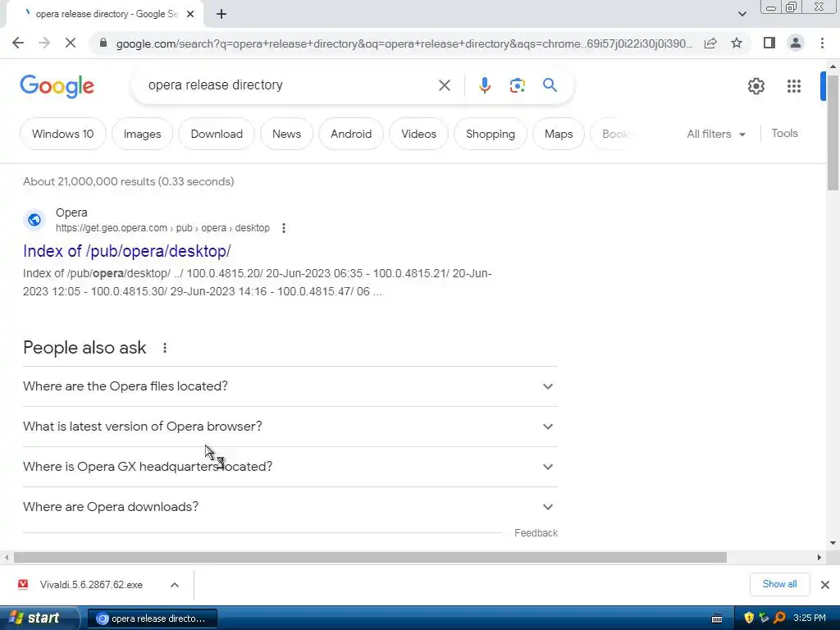The image size is (840, 630).
Task: Open the Vivaldi.5.6.2867.62.exe download
Action: [x=91, y=585]
